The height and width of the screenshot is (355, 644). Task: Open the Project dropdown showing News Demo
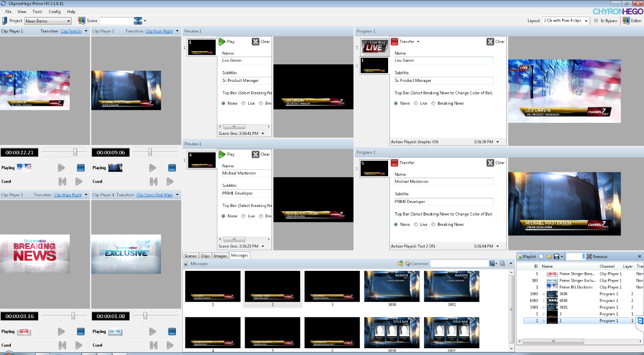(48, 21)
